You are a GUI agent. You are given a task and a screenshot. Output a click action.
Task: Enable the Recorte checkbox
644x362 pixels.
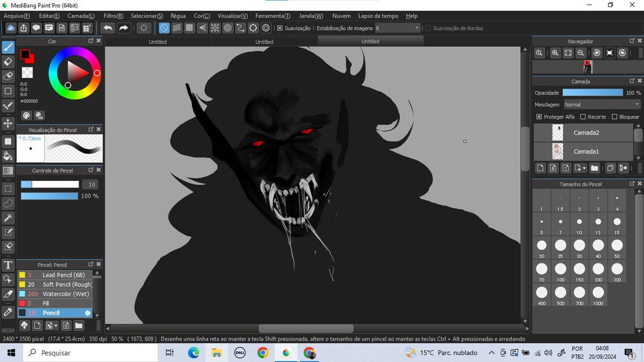[x=583, y=117]
